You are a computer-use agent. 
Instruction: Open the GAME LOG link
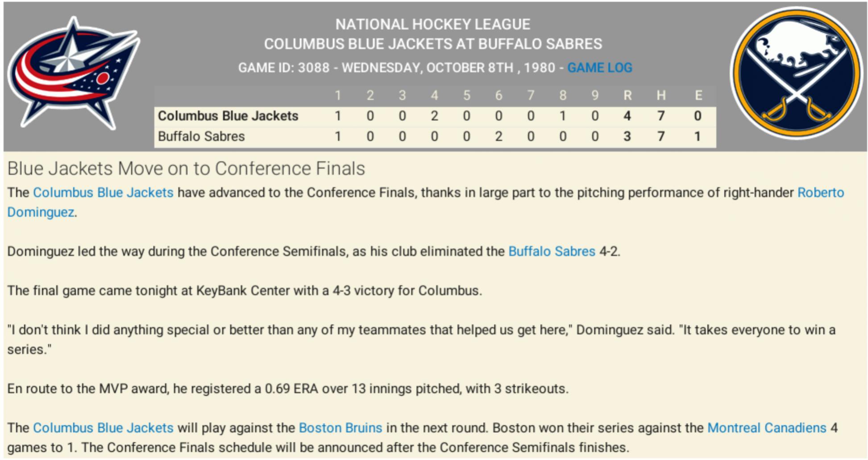599,68
